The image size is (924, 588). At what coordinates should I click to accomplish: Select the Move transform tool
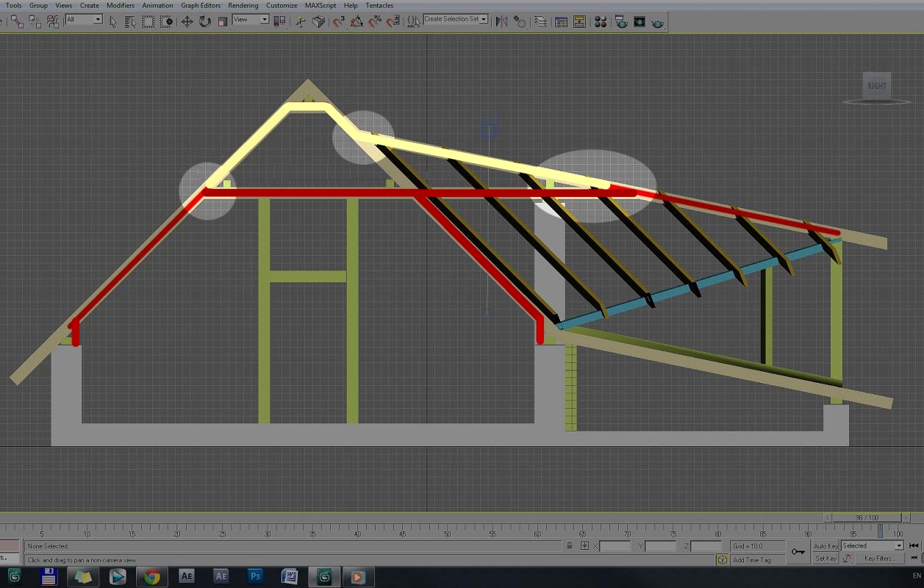[187, 21]
